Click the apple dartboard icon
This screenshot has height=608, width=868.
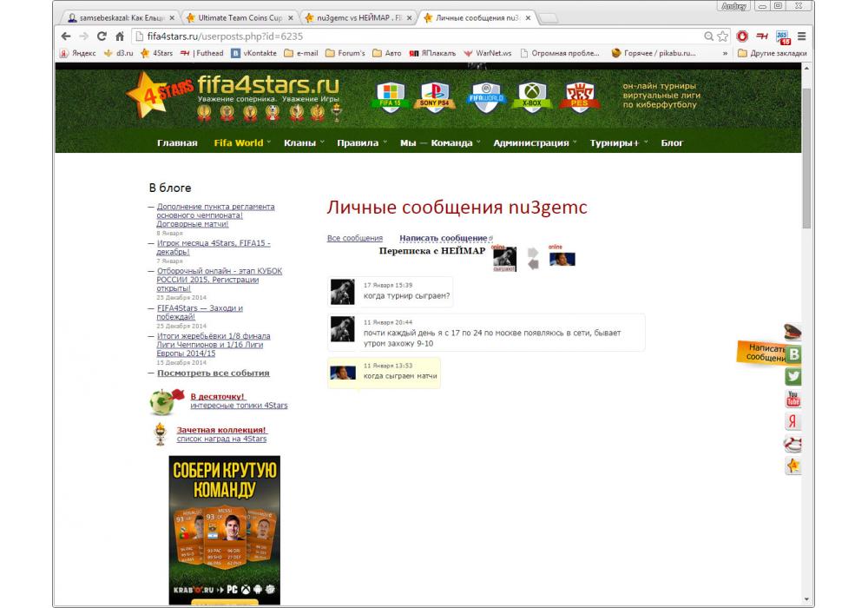coord(166,401)
